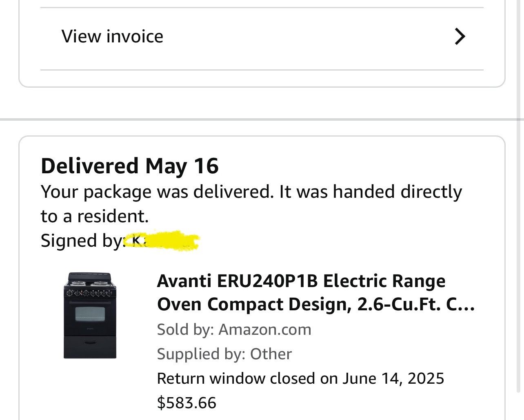Open the Avanti range product thumbnail
The width and height of the screenshot is (524, 420).
[90, 315]
